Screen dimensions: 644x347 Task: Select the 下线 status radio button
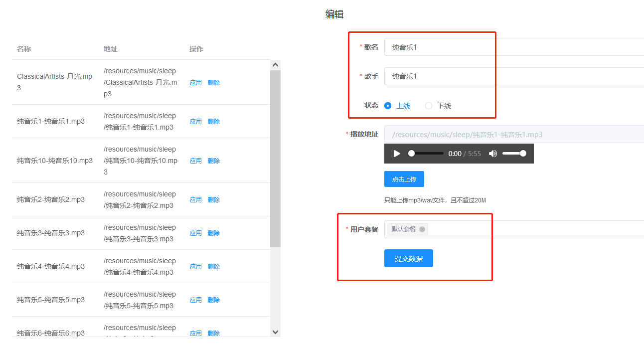coord(429,106)
